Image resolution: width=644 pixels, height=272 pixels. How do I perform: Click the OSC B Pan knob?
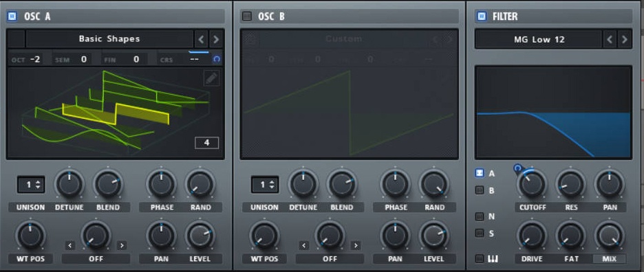pos(395,236)
